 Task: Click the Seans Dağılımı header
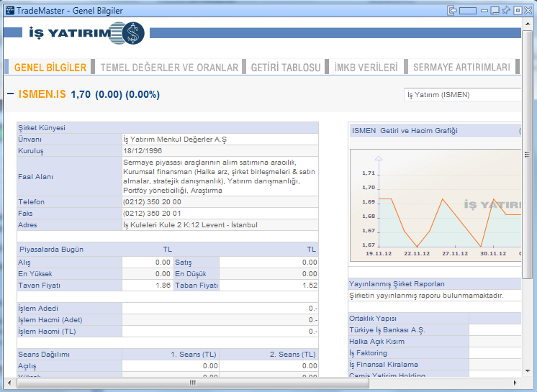[x=44, y=355]
